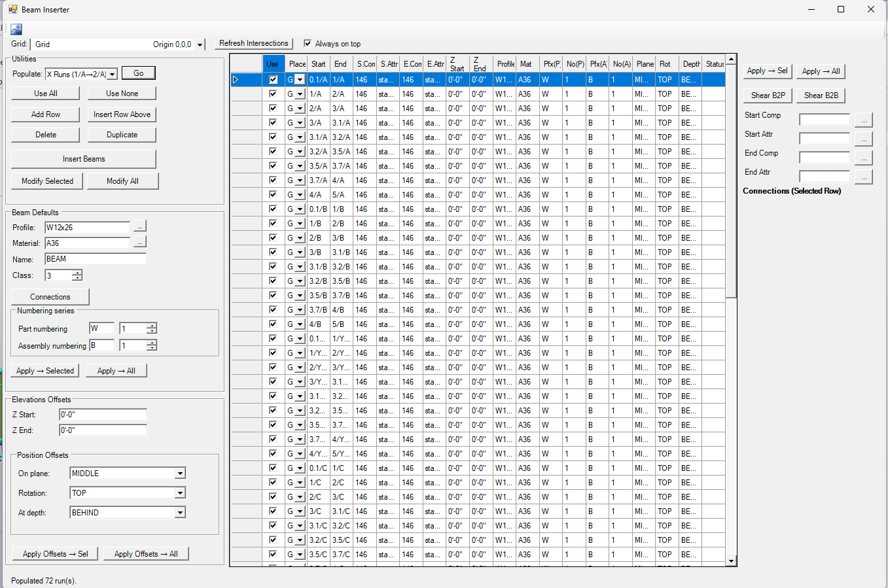Click the Profile column header
The height and width of the screenshot is (588, 888).
pos(505,64)
